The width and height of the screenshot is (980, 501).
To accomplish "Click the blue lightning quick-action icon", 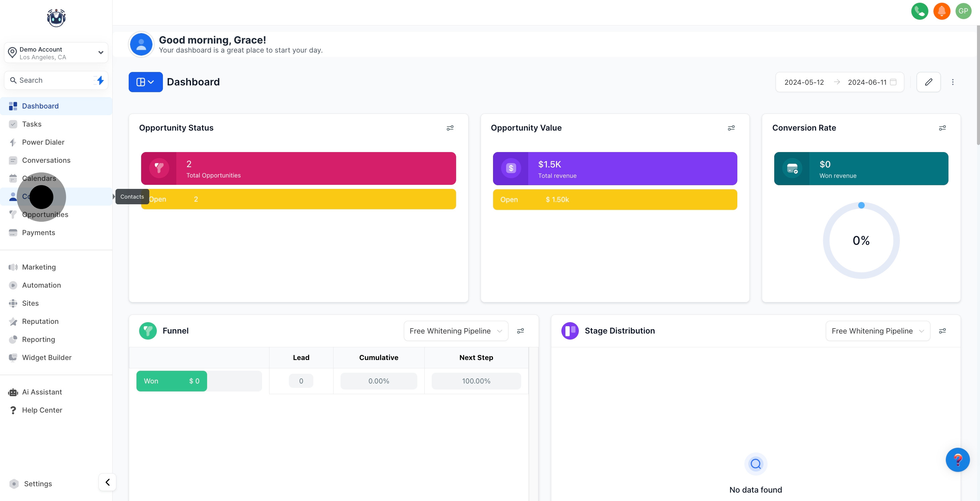I will (x=100, y=80).
